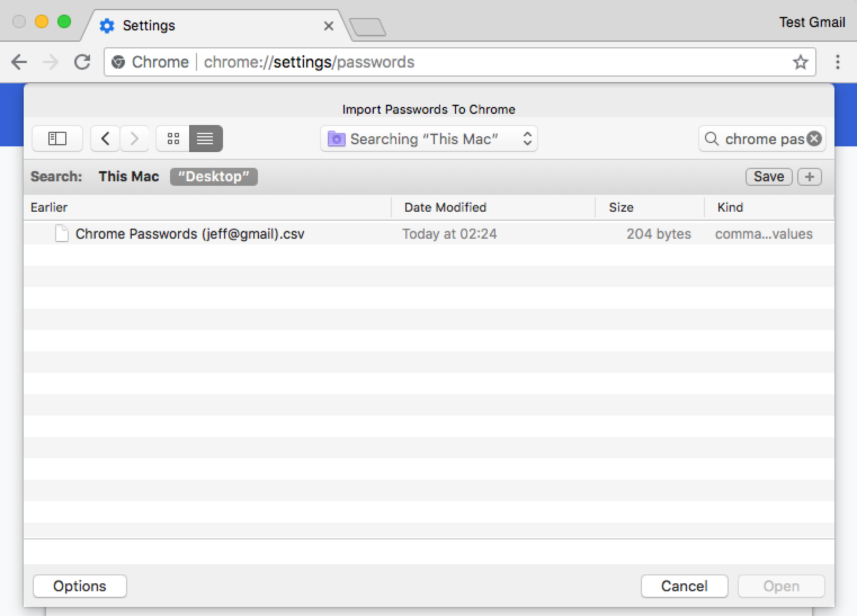This screenshot has height=616, width=857.
Task: Toggle the sidebar in the file dialog
Action: pyautogui.click(x=57, y=138)
